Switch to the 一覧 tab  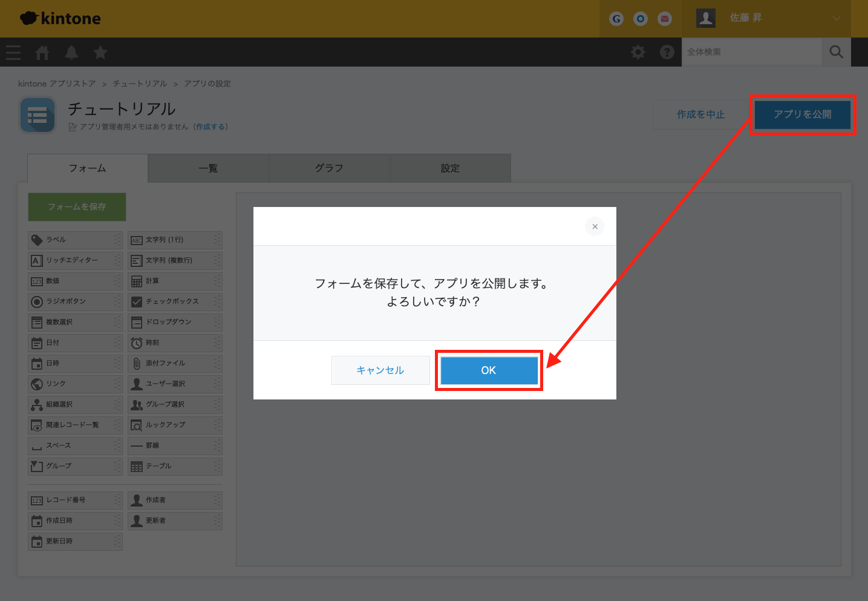[x=208, y=168]
